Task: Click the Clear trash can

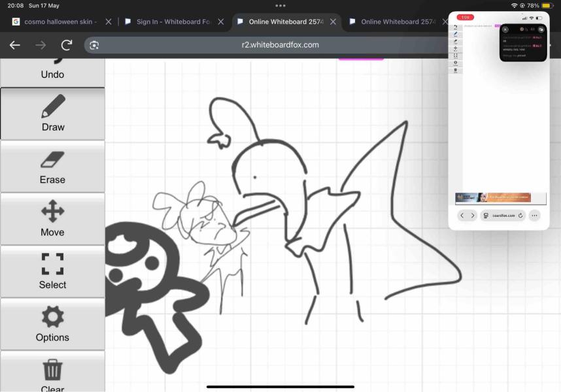Action: 52,372
